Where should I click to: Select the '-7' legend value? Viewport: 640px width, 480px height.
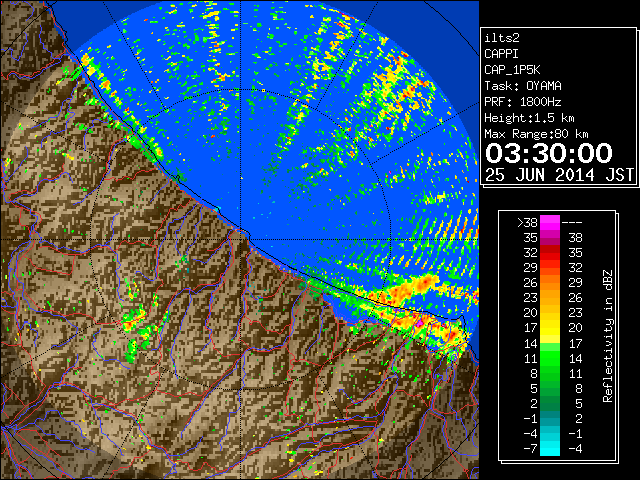(x=530, y=449)
